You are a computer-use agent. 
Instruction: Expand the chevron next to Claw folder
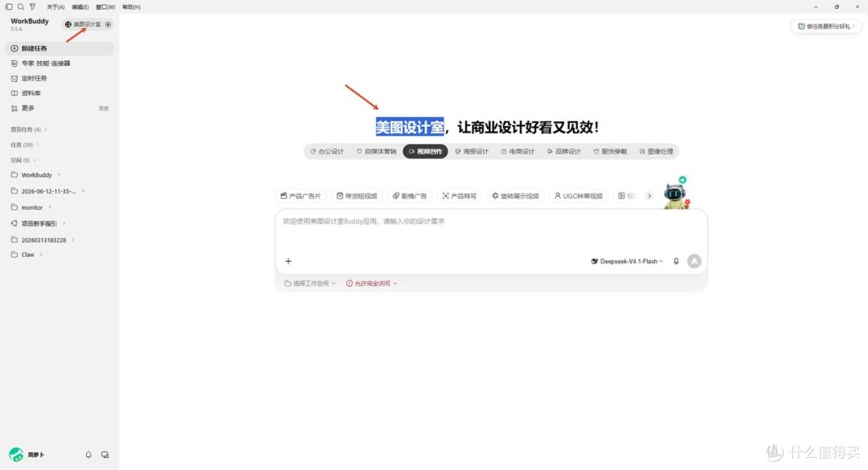click(x=42, y=255)
